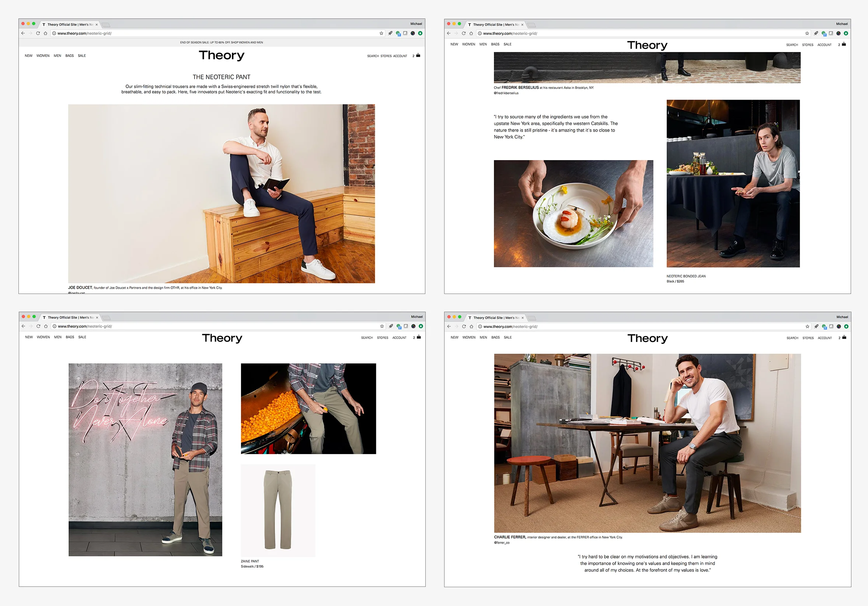Image resolution: width=868 pixels, height=606 pixels.
Task: Click end of season sale banner
Action: [x=222, y=42]
